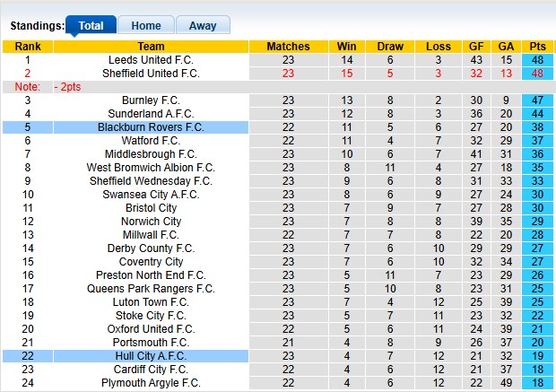
Task: Switch to the Home standings tab
Action: click(146, 26)
